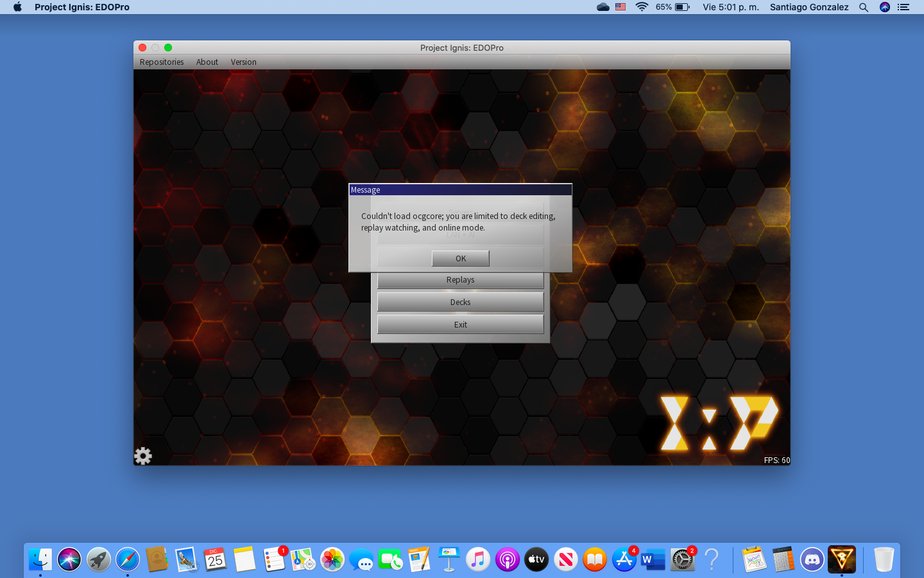The width and height of the screenshot is (924, 578).
Task: Open Microsoft Word from the Dock
Action: 653,559
